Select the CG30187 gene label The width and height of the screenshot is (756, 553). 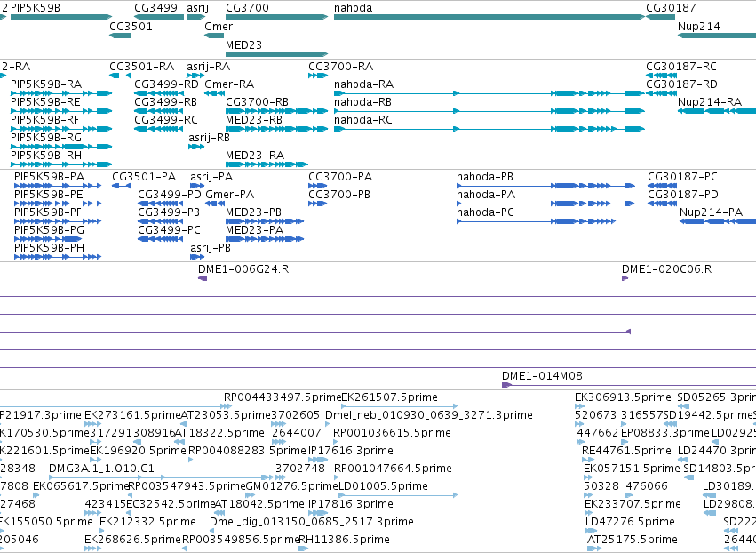(x=671, y=8)
